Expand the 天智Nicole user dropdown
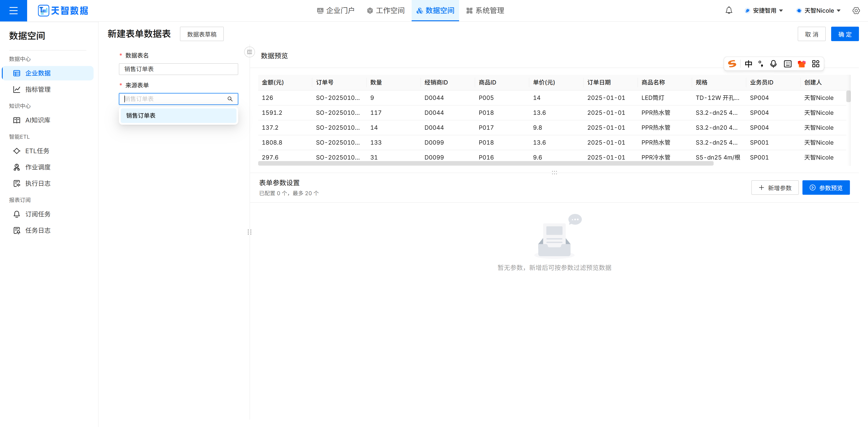Viewport: 868px width, 427px height. (x=818, y=10)
